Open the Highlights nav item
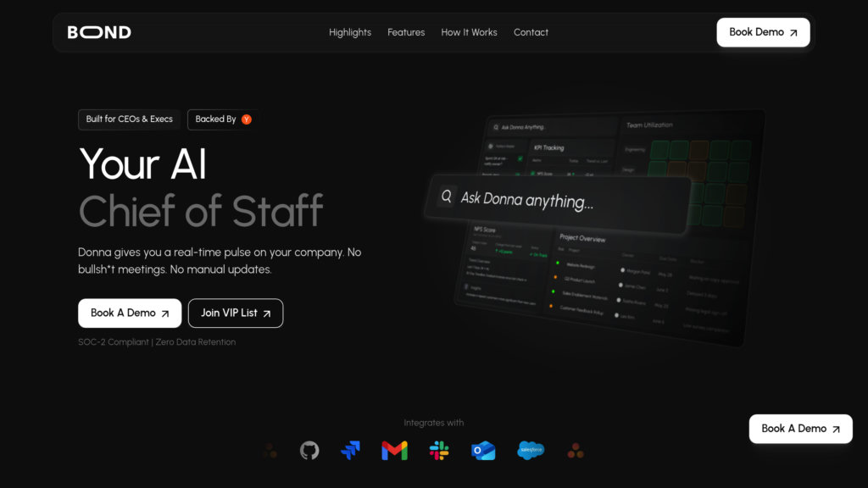This screenshot has width=868, height=488. tap(350, 32)
